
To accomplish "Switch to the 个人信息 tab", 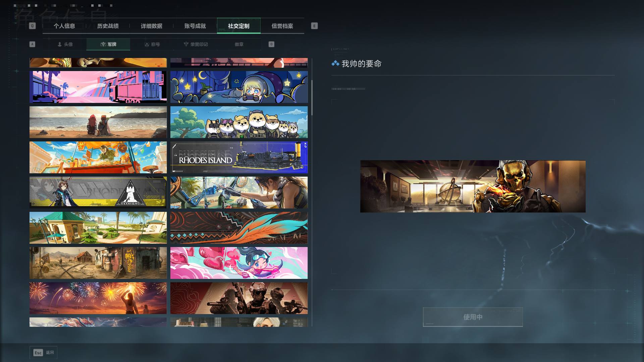I will (x=64, y=26).
